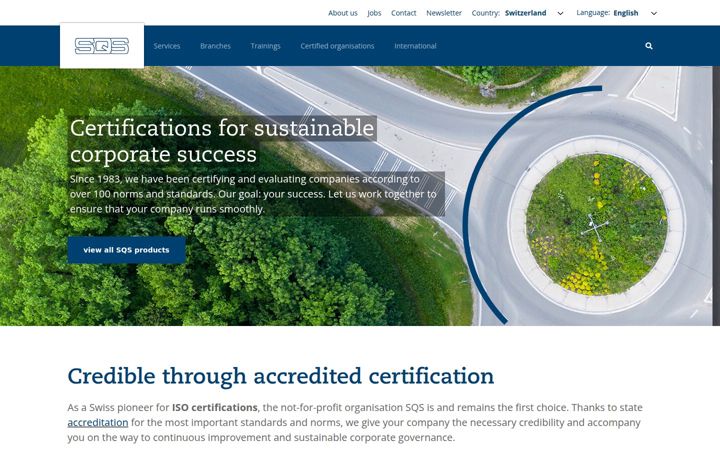Click the hero headline about certifications
The width and height of the screenshot is (720, 450).
tap(222, 141)
